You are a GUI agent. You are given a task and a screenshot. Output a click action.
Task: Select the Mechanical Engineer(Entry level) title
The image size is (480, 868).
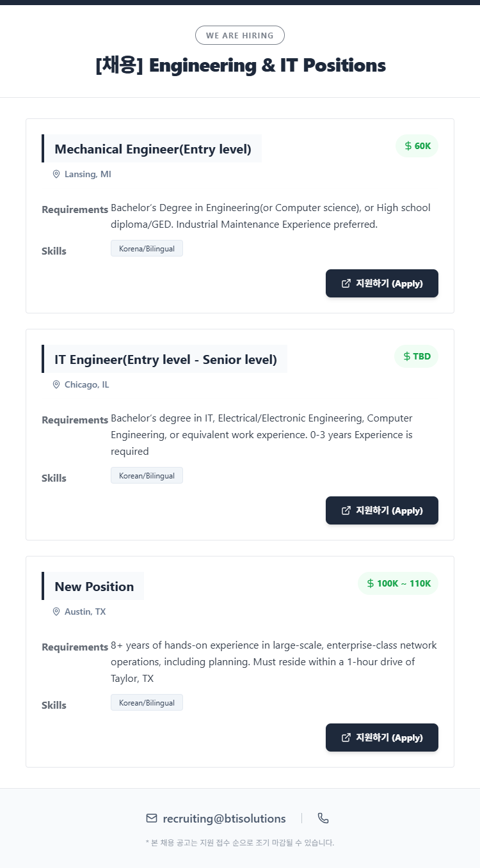point(153,149)
